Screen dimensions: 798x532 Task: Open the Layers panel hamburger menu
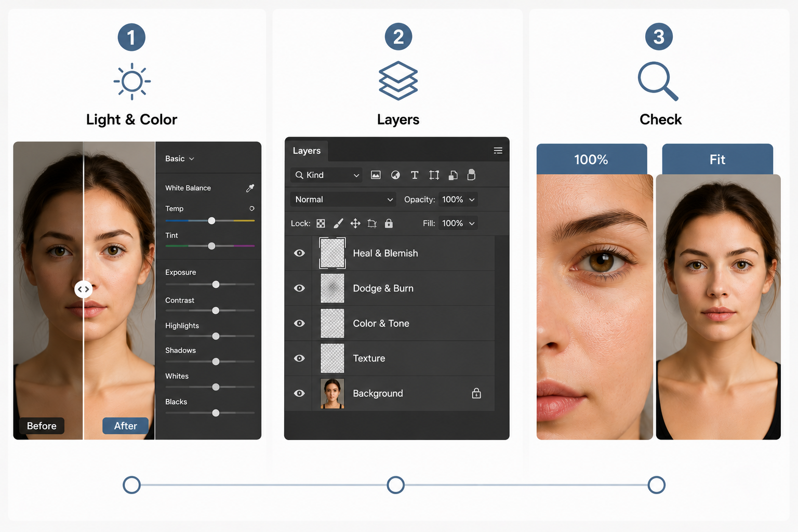coord(498,151)
